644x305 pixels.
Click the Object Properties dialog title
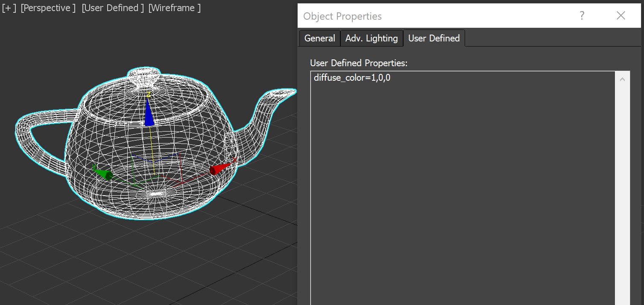point(342,16)
